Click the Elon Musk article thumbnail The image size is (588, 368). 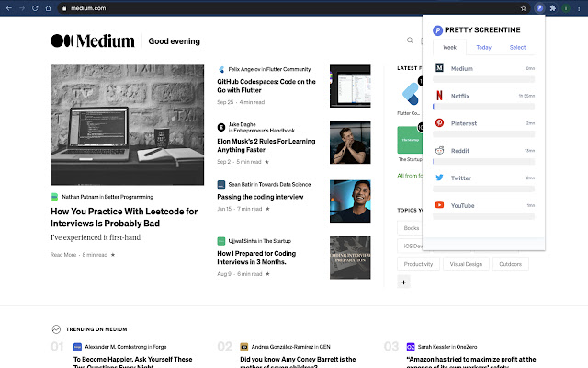[x=350, y=143]
